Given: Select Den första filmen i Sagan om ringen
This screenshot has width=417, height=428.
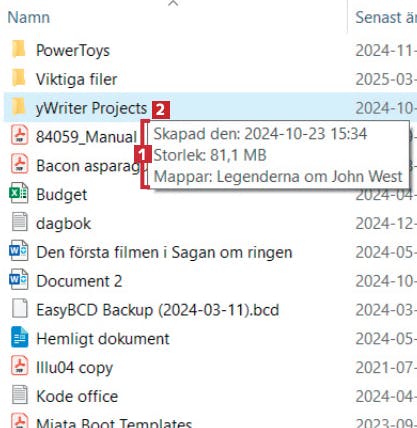Looking at the screenshot, I should pos(164,252).
